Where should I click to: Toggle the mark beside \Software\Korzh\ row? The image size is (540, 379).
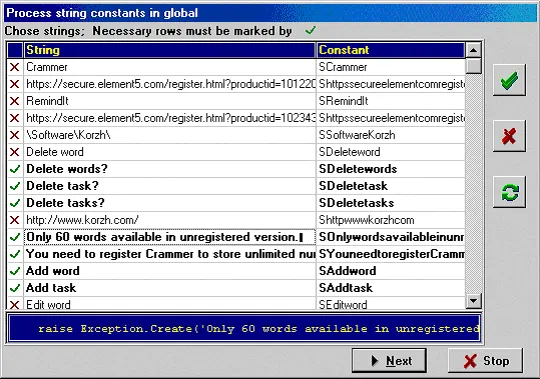(15, 135)
